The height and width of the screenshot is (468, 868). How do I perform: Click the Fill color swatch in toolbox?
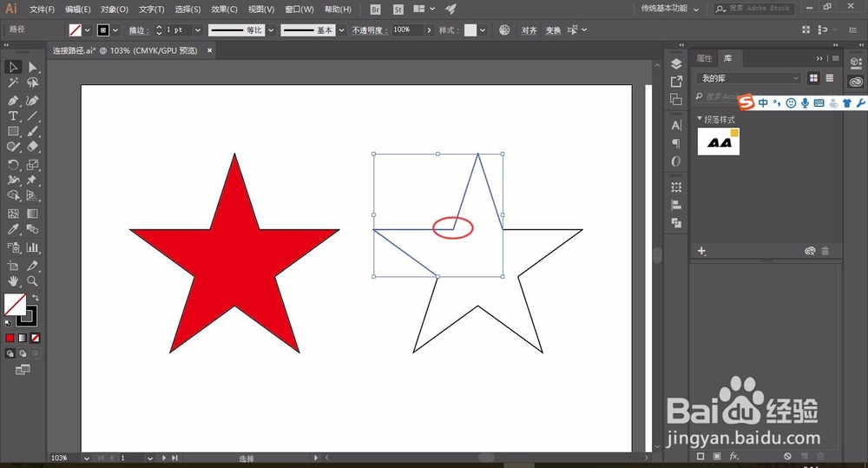click(x=15, y=305)
